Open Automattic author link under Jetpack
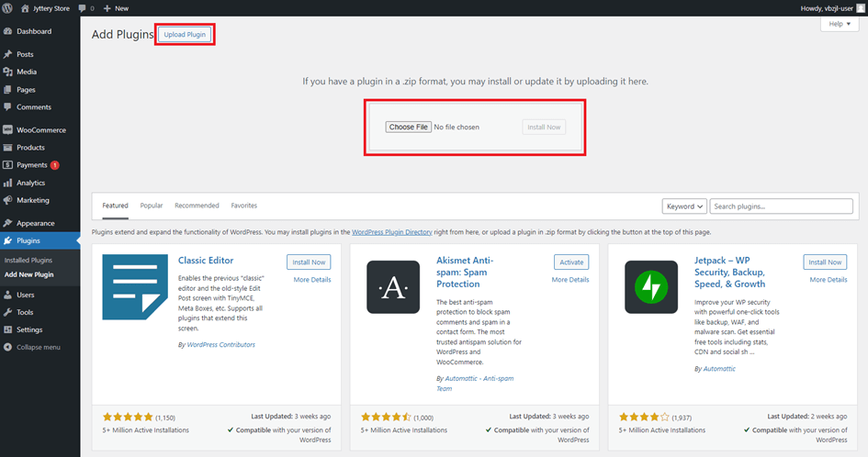 pyautogui.click(x=719, y=369)
